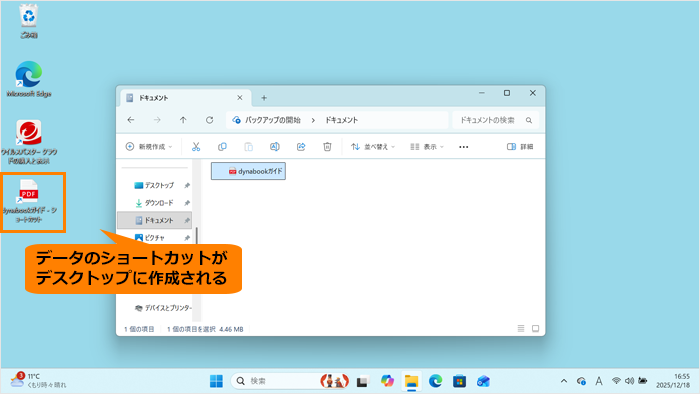Open the 並べ替え sort dropdown
Screen dimensions: 700x394
[373, 147]
